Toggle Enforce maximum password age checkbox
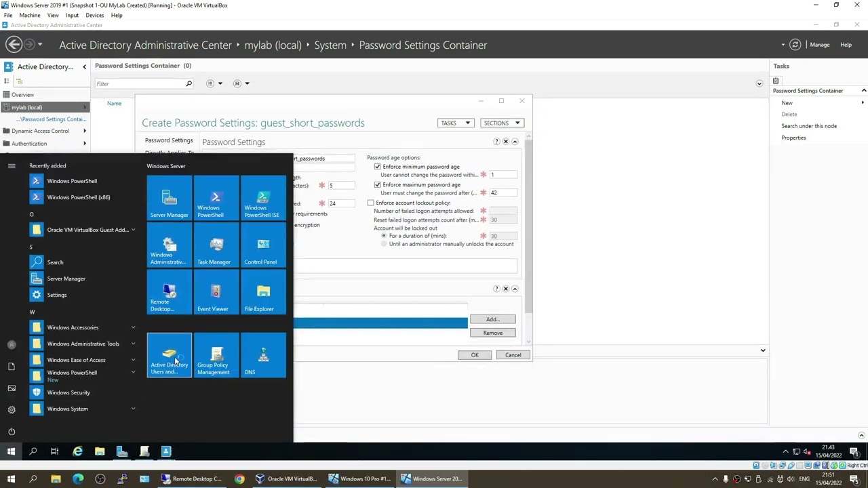Screen dimensions: 868x488 tap(378, 184)
